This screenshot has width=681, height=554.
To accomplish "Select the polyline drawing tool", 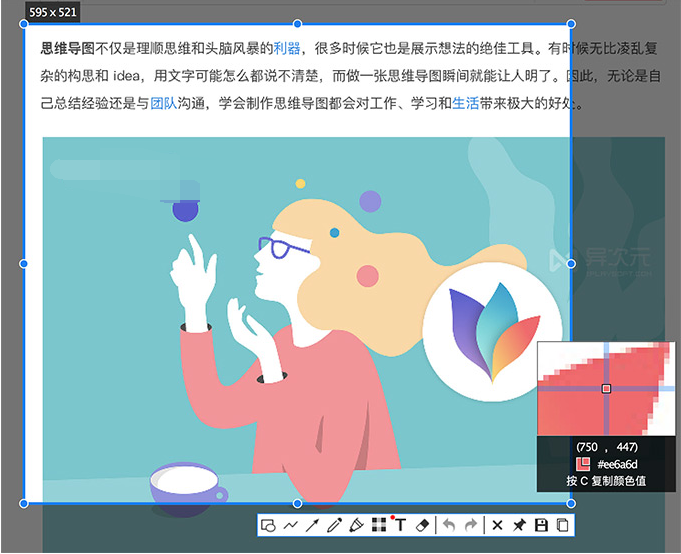I will (x=290, y=525).
